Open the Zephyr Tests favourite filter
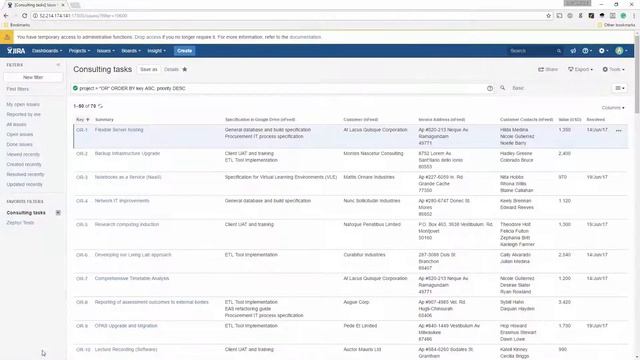Screen dimensions: 640x360 (x=20, y=223)
